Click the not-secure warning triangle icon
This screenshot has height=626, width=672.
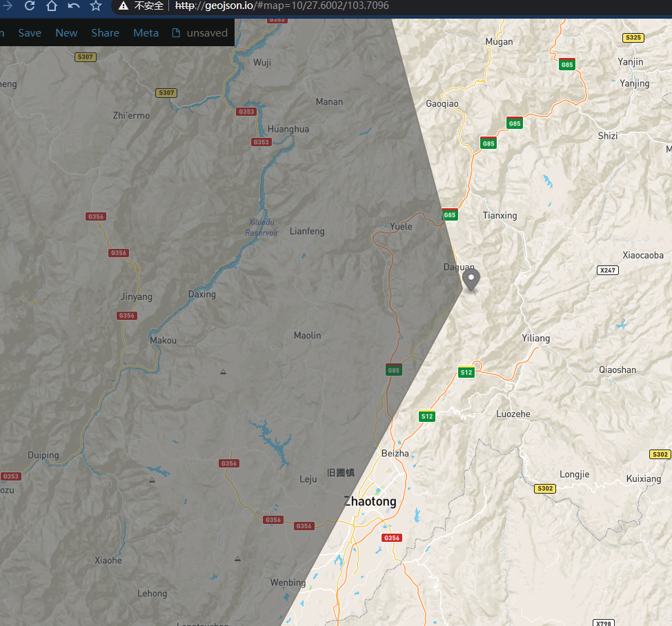click(123, 6)
